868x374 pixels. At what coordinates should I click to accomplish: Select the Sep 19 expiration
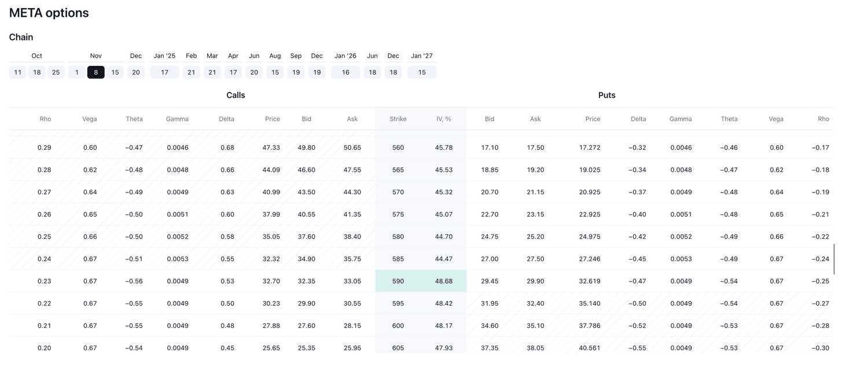[x=296, y=72]
